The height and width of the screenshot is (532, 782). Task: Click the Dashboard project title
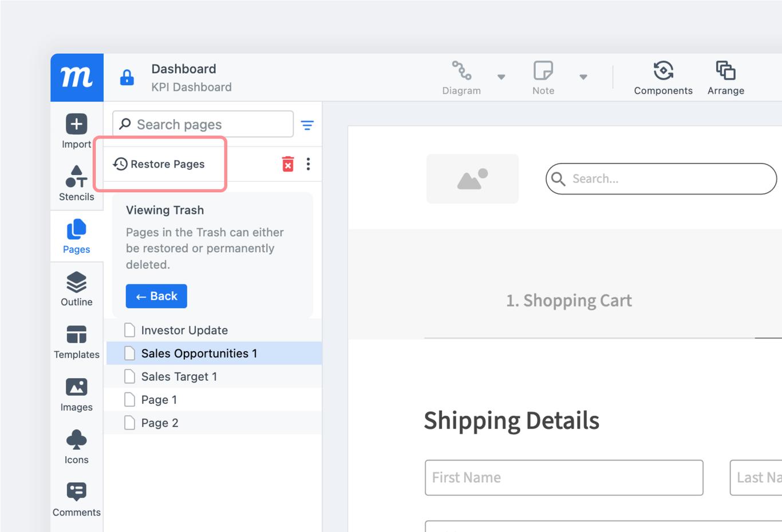(x=184, y=69)
